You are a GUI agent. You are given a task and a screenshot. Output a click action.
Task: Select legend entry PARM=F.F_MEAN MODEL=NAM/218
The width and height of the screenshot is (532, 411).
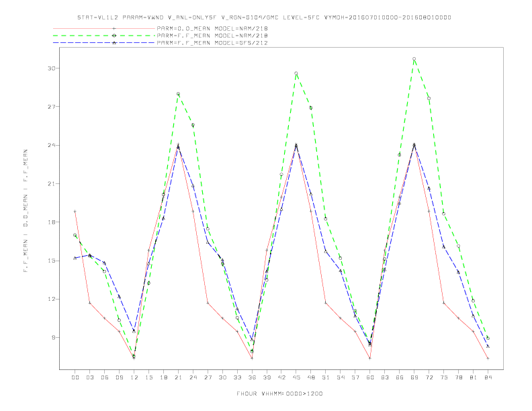(x=212, y=36)
